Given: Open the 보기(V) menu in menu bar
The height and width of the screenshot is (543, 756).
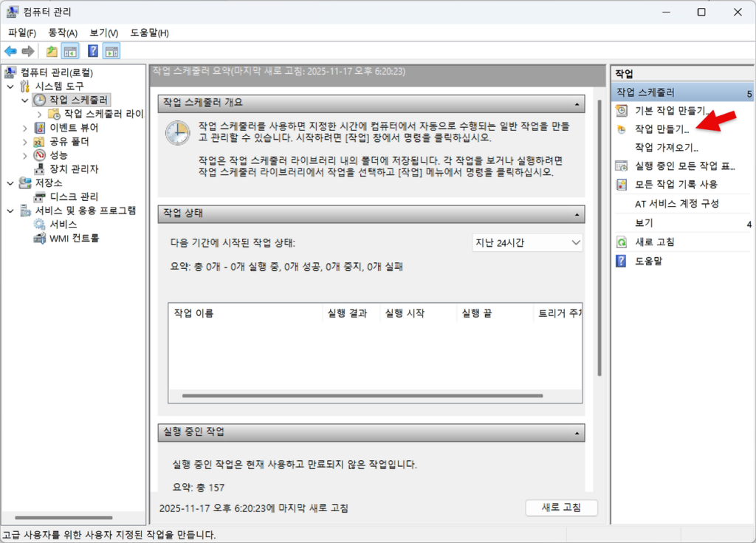Looking at the screenshot, I should point(103,33).
